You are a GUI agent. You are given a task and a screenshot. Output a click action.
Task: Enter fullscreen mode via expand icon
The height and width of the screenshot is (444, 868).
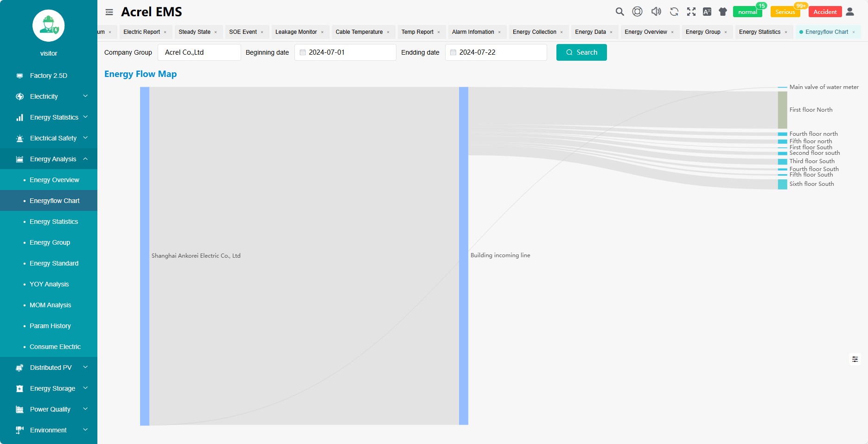click(x=691, y=12)
